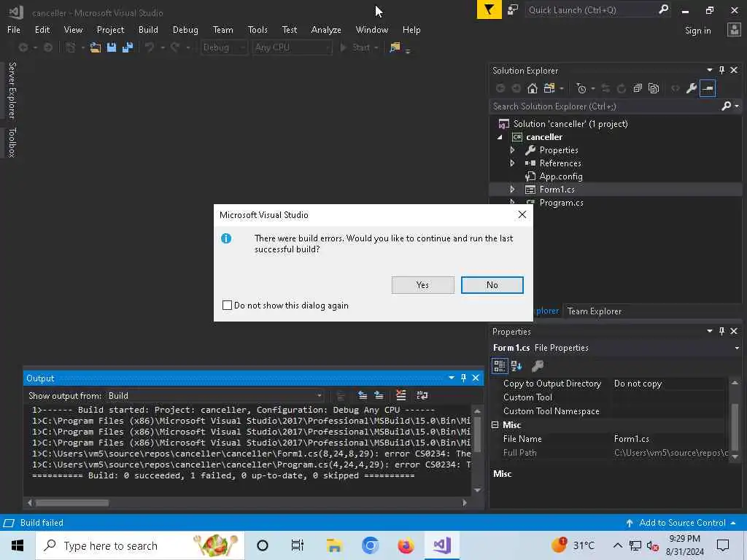Toggle word wrap in Output window
747x560 pixels.
(422, 395)
